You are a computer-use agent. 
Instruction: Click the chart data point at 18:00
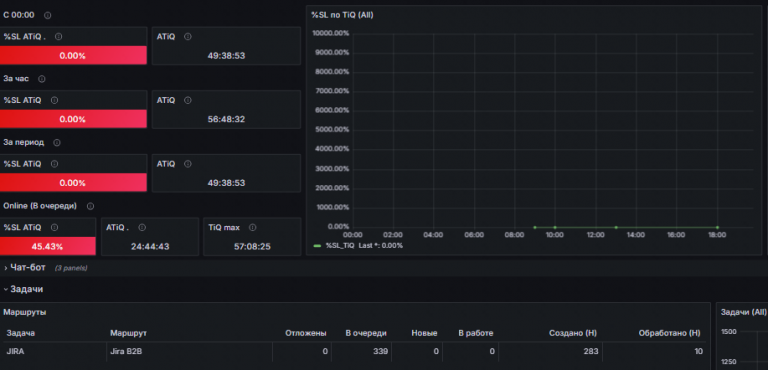[717, 227]
